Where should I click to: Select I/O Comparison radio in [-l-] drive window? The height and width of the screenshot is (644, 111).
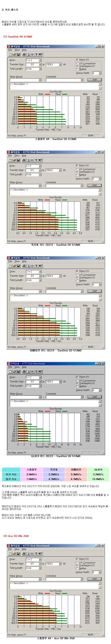pos(77,381)
